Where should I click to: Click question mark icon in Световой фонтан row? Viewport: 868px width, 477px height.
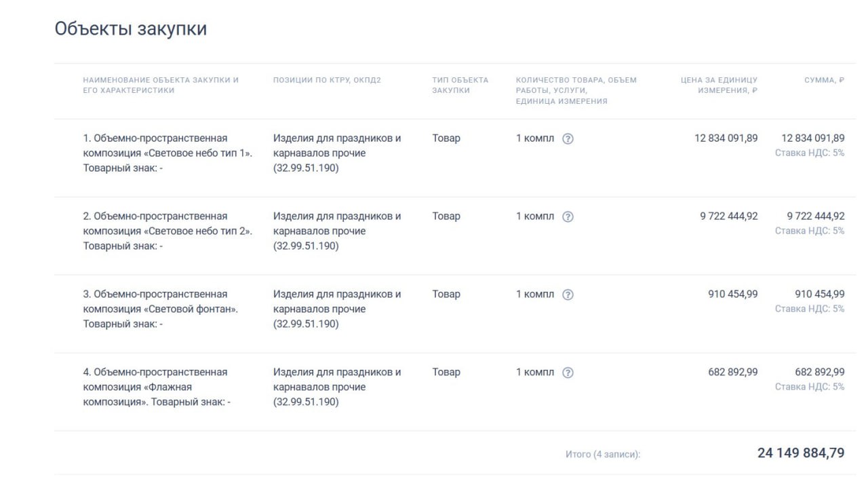click(568, 294)
